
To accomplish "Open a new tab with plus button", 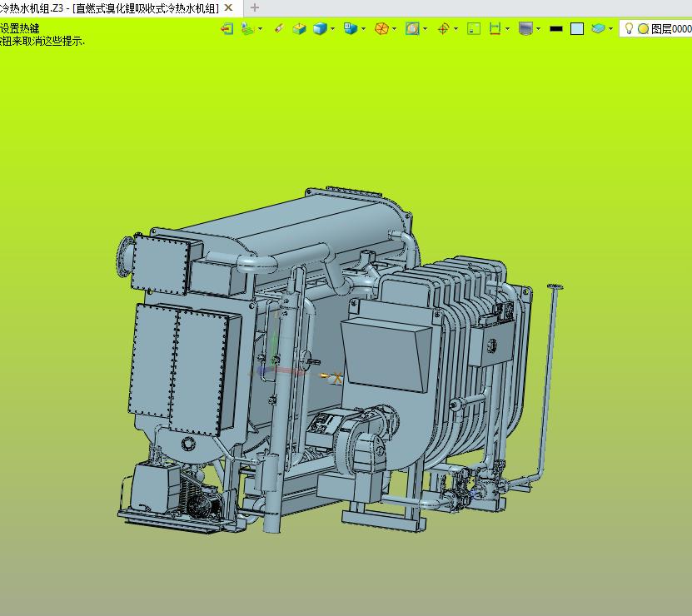I will 255,7.
